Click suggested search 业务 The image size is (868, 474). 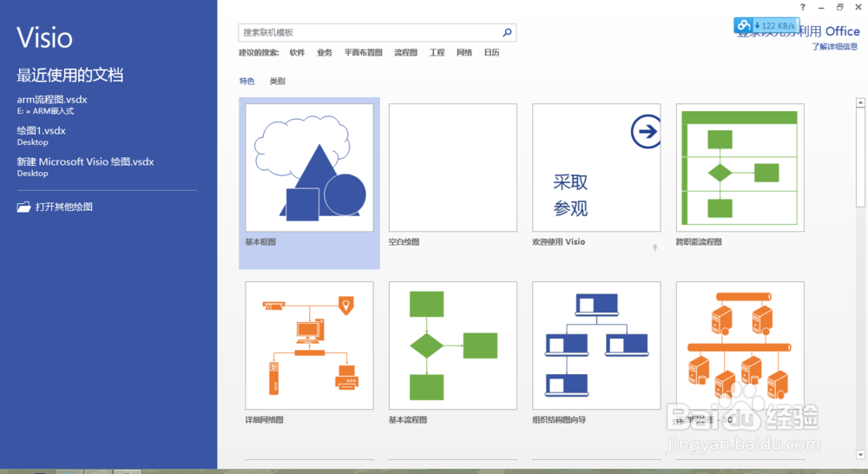(325, 53)
